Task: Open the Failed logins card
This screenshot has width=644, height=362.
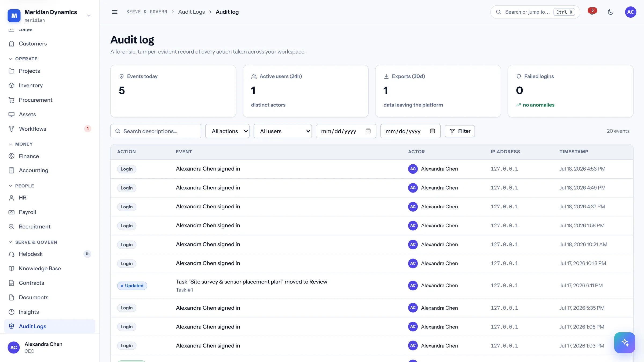Action: [x=570, y=91]
